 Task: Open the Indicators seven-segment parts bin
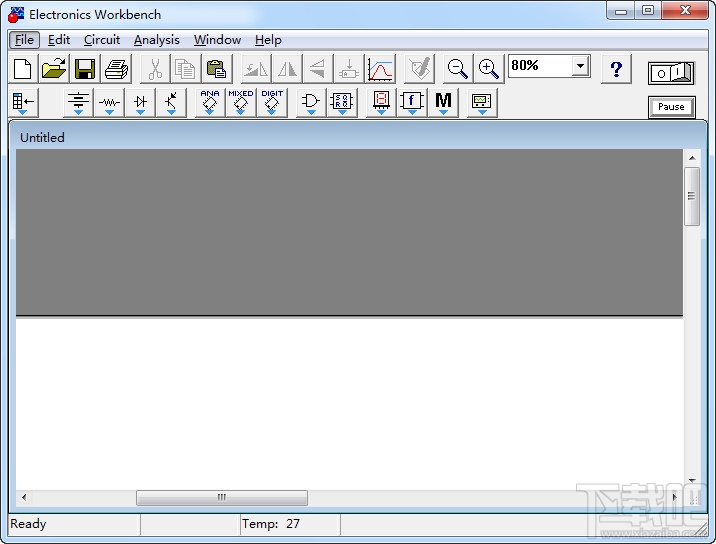(x=381, y=103)
